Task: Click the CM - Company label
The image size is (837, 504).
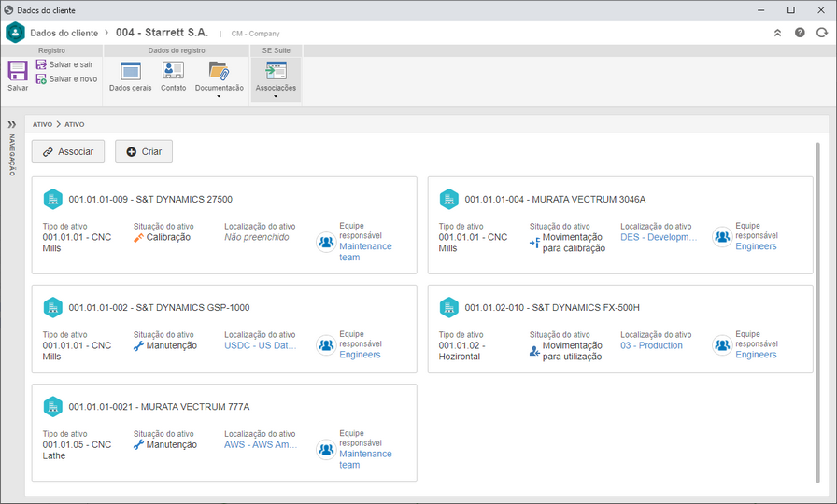Action: [x=255, y=34]
